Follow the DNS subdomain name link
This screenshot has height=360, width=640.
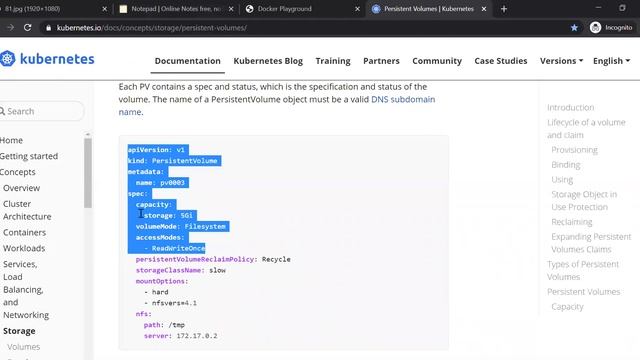tap(403, 99)
